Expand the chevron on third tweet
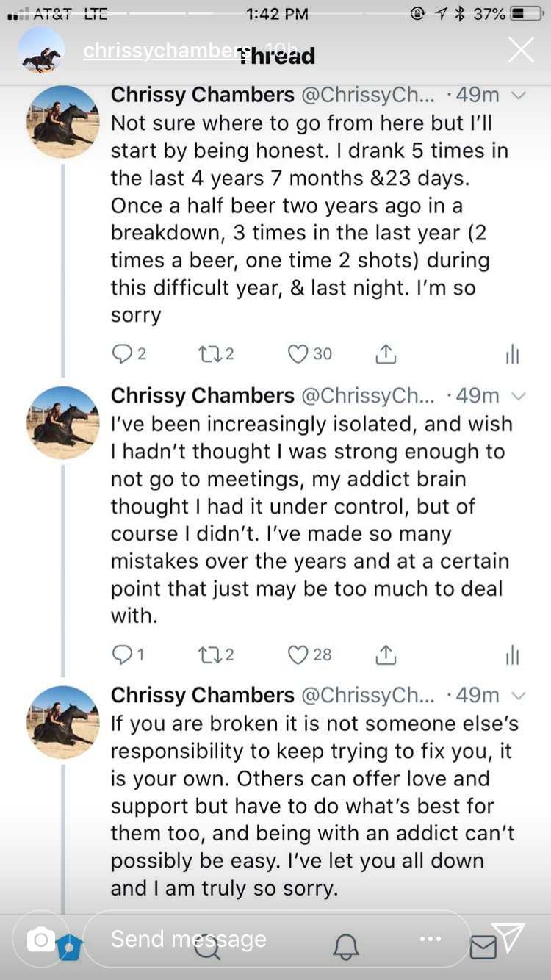 [x=519, y=696]
